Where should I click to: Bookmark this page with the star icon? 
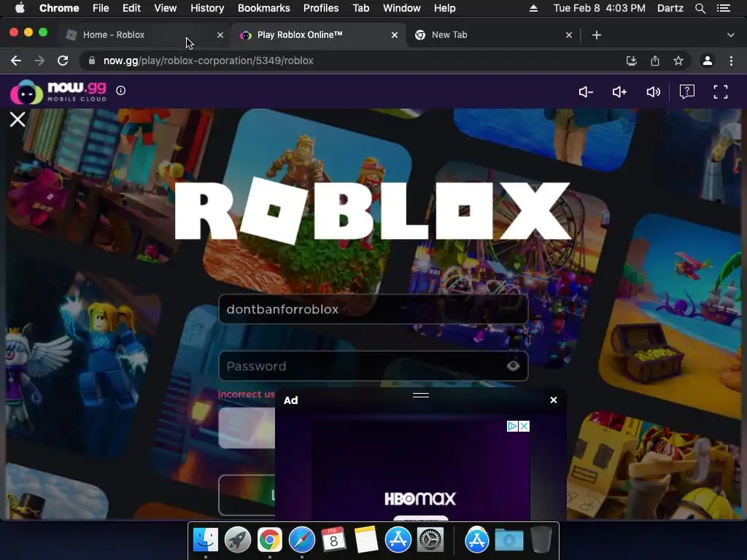click(x=678, y=61)
